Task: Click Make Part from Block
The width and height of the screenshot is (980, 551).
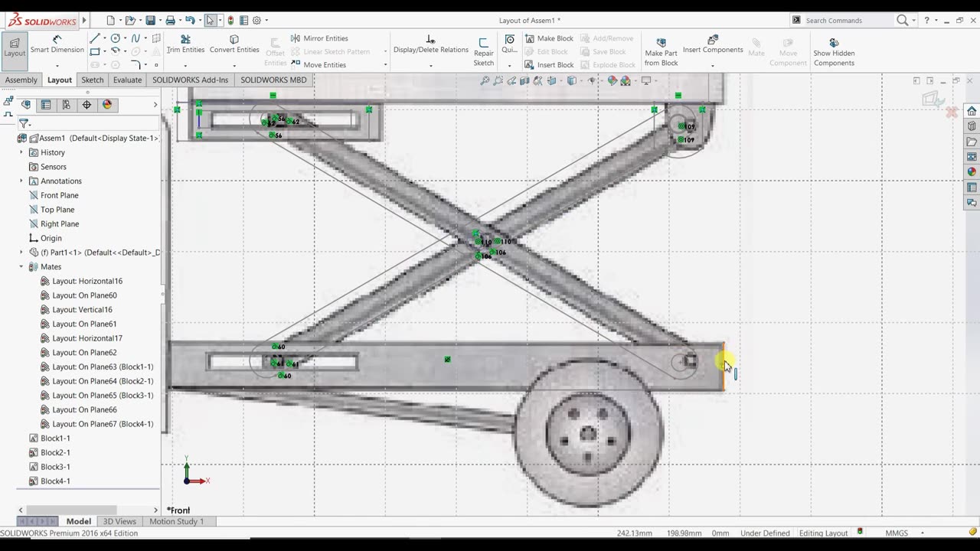Action: (x=661, y=52)
